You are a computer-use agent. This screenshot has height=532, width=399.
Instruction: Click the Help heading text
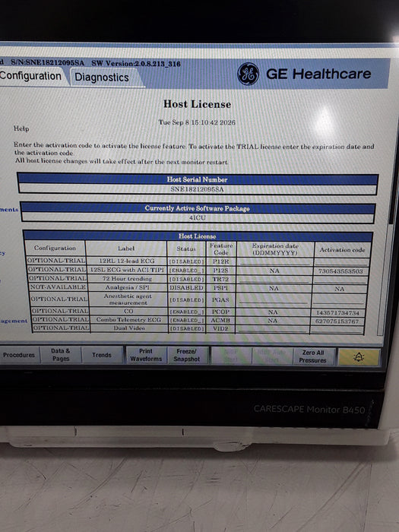[x=21, y=128]
